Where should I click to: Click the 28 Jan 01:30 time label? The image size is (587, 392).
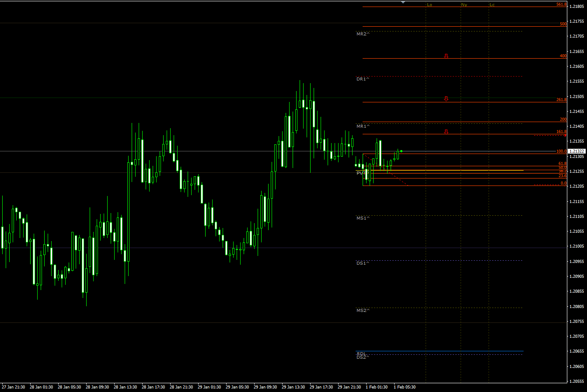pyautogui.click(x=42, y=387)
